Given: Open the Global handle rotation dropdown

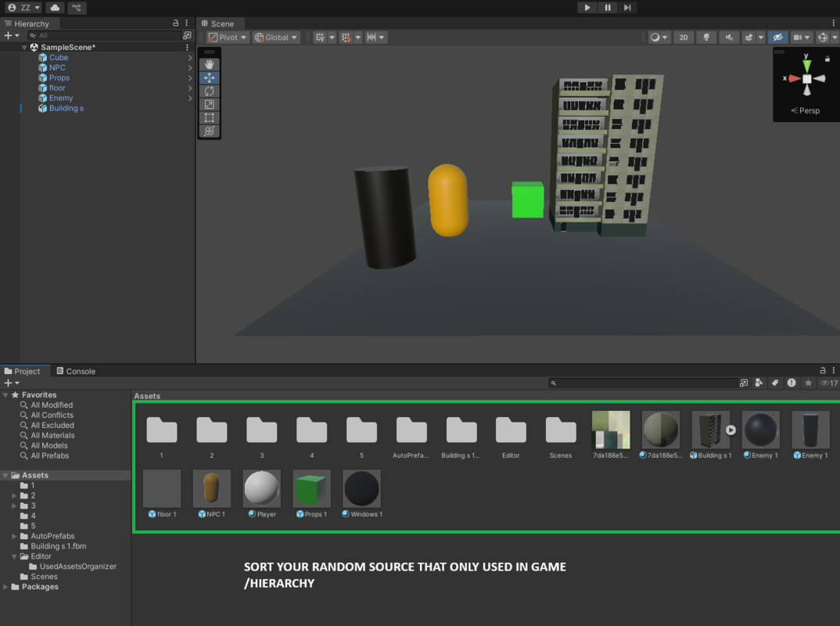Looking at the screenshot, I should pyautogui.click(x=276, y=38).
